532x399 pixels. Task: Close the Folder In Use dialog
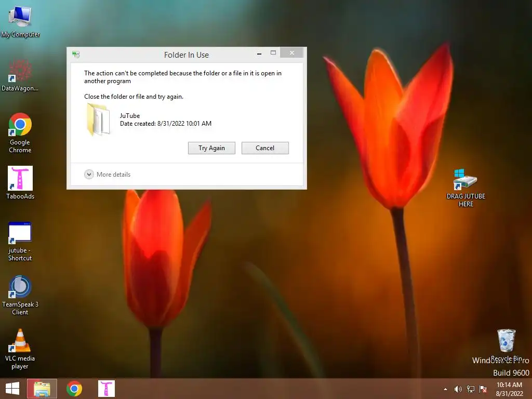(x=292, y=52)
